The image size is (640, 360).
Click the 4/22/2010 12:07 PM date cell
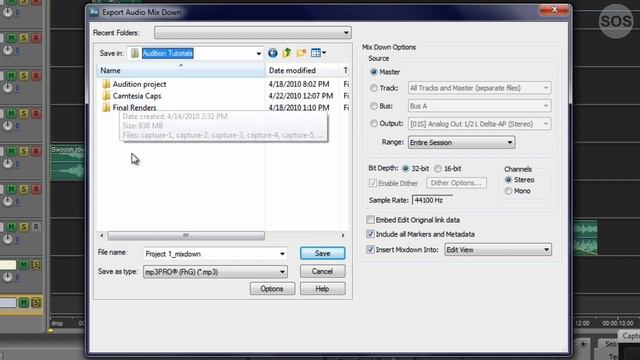[x=301, y=96]
